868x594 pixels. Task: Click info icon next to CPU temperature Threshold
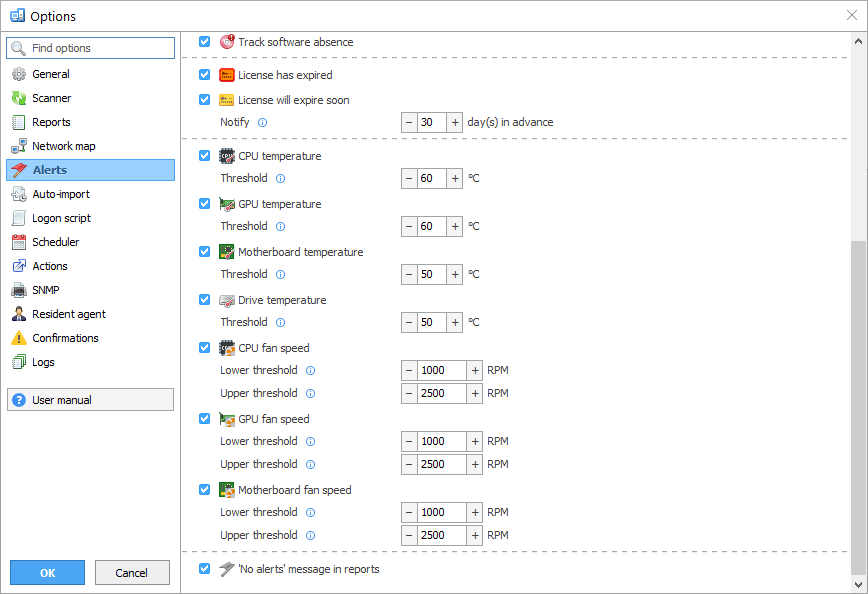coord(280,178)
